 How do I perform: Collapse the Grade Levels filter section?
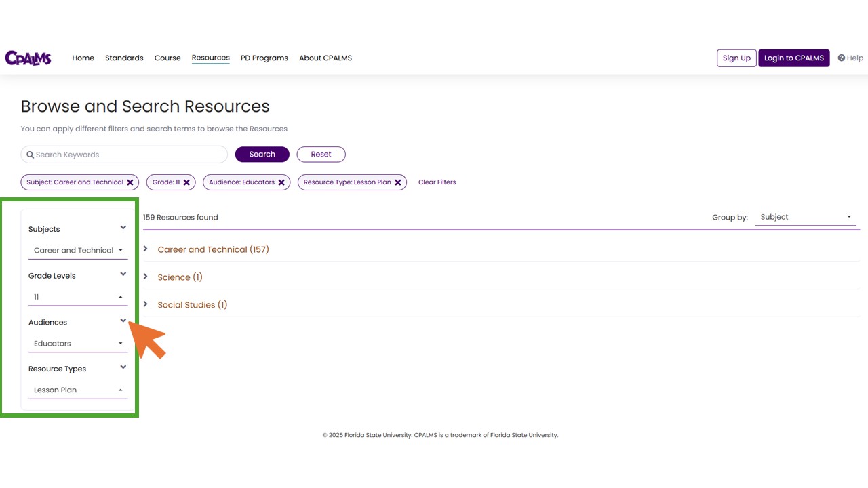point(123,274)
